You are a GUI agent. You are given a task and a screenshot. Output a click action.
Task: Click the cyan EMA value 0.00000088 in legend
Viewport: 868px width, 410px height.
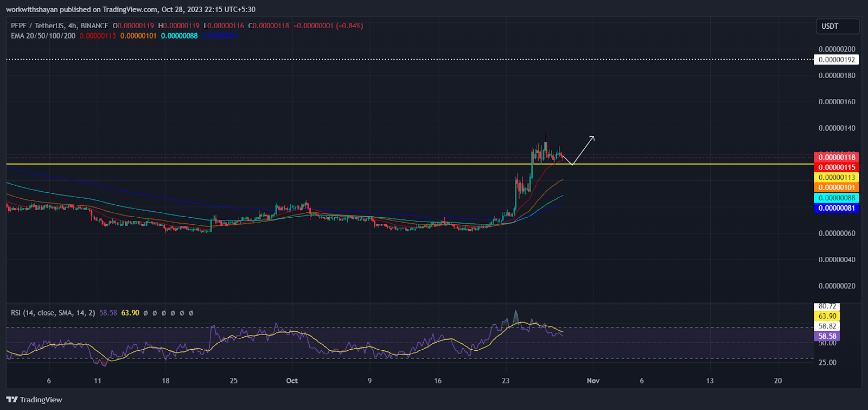pos(179,36)
